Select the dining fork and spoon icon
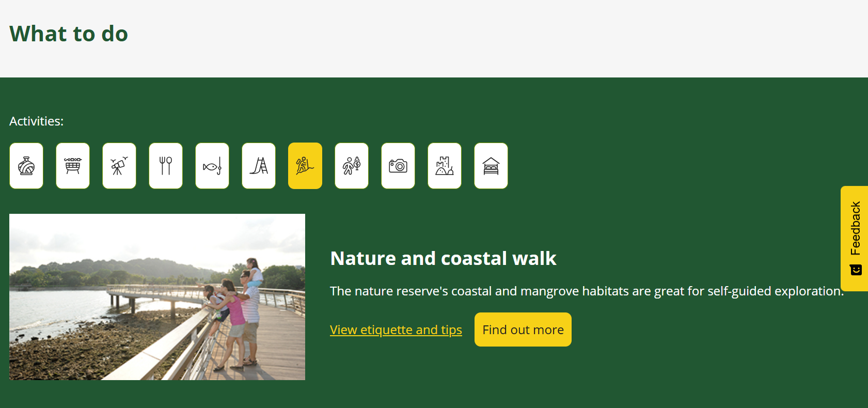The width and height of the screenshot is (868, 408). (166, 166)
